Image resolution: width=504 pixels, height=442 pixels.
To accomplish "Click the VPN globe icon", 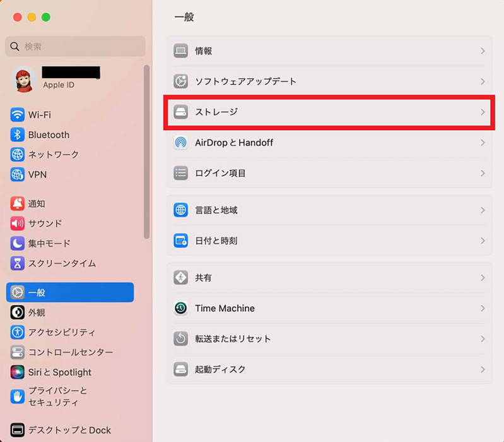I will point(18,174).
